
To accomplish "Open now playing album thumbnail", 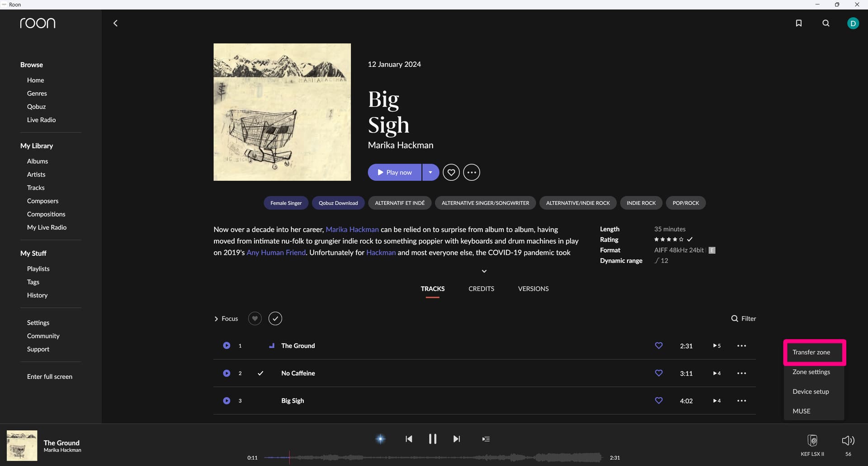I will click(x=22, y=445).
